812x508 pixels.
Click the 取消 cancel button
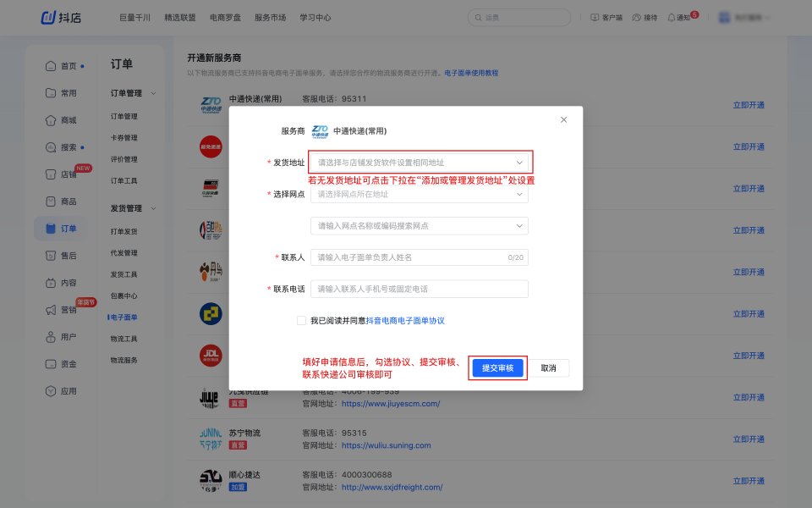click(548, 368)
